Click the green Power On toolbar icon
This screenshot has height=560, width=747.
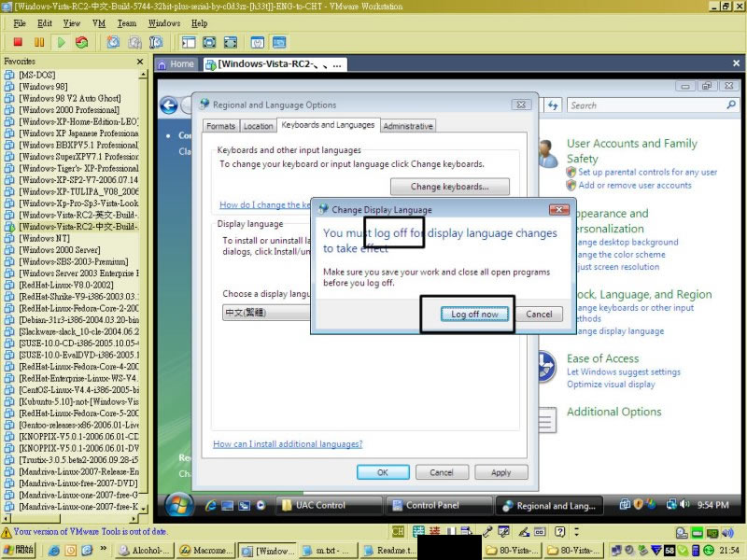pos(61,42)
